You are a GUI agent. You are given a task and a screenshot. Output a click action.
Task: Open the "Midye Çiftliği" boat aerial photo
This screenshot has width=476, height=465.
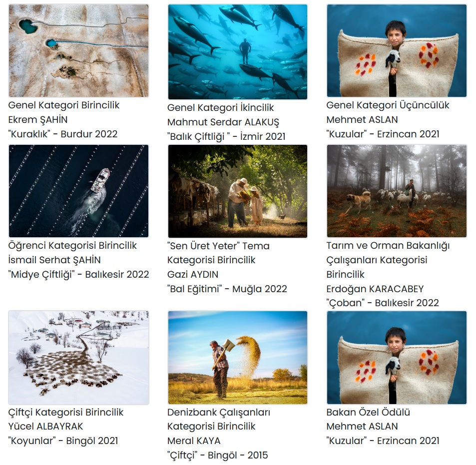pos(78,191)
